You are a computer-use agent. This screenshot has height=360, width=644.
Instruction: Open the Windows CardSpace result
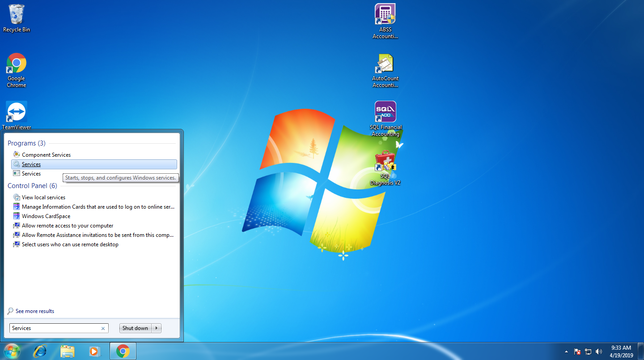[x=94, y=216]
